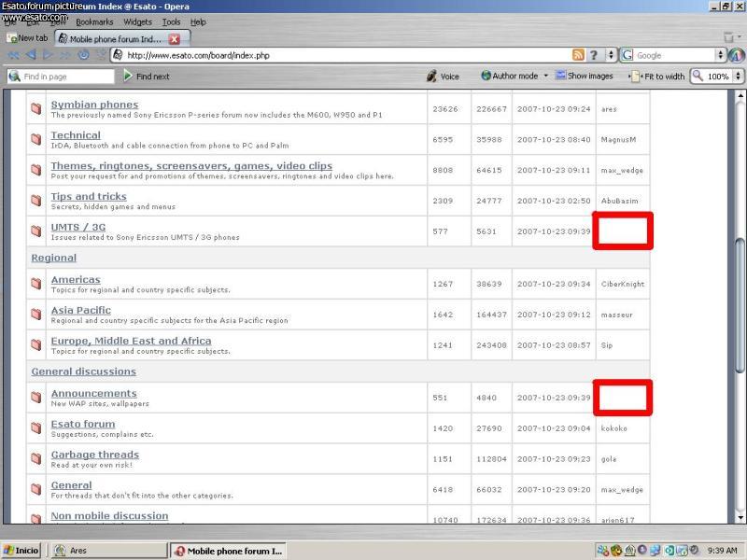Click the question mark icon in the address bar

coord(594,55)
